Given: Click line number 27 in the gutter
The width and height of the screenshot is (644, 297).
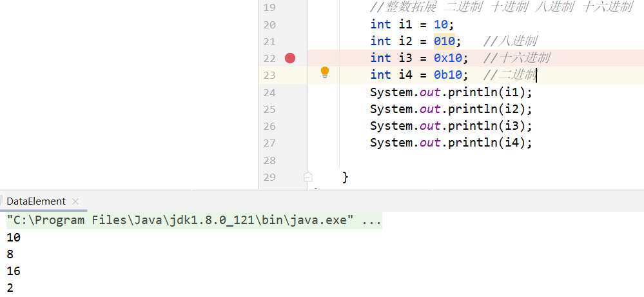Looking at the screenshot, I should (269, 143).
